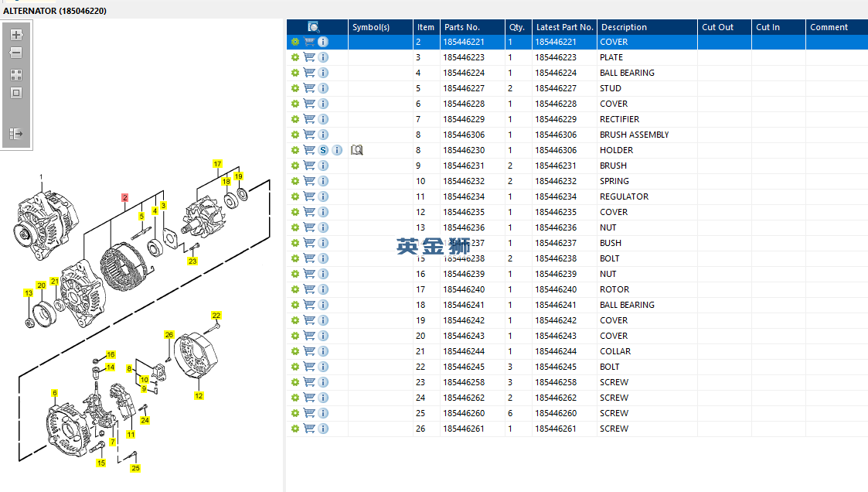Show info for BALL BEARING 185446224
Viewport: 868px width, 492px height.
323,73
